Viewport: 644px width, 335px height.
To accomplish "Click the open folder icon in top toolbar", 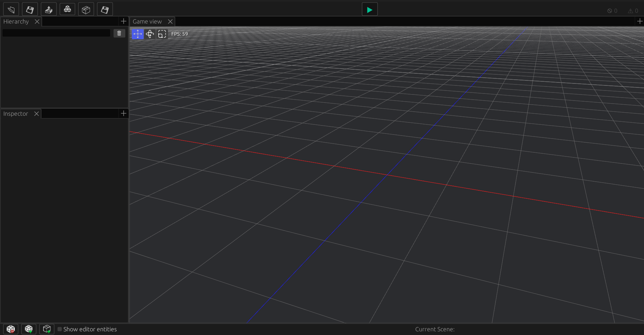I will [x=11, y=9].
